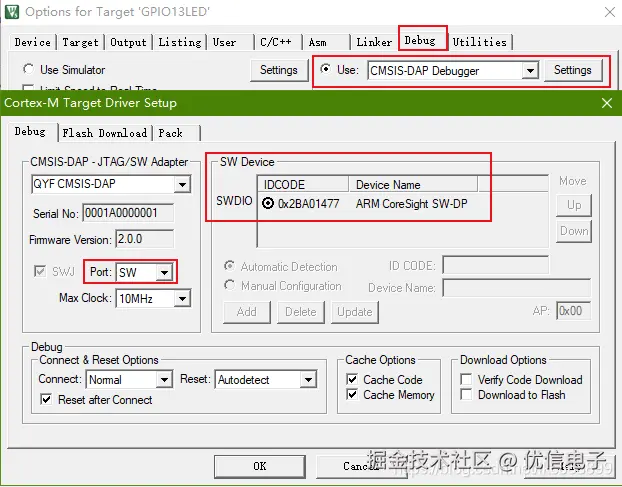Screen dimensions: 622x487
Task: Switch to Flash Download tab
Action: [105, 133]
